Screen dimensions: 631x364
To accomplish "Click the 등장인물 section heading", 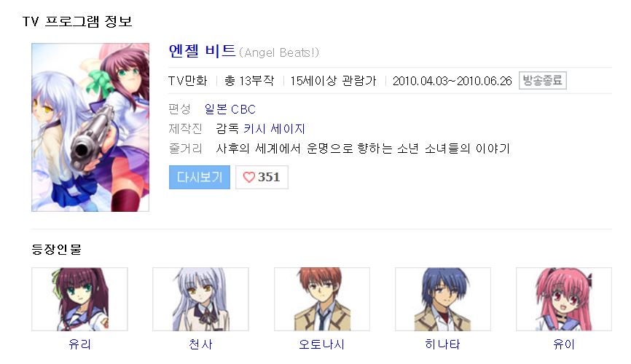I will tap(56, 250).
